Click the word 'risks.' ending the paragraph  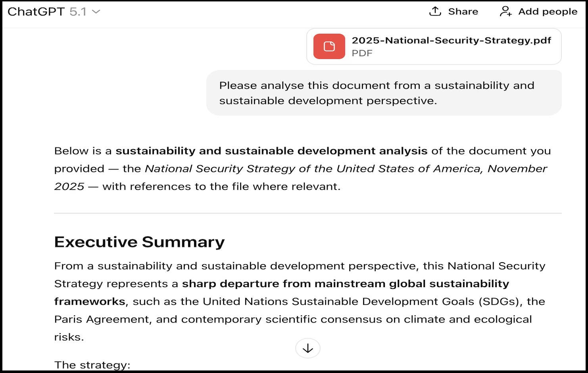tap(69, 337)
